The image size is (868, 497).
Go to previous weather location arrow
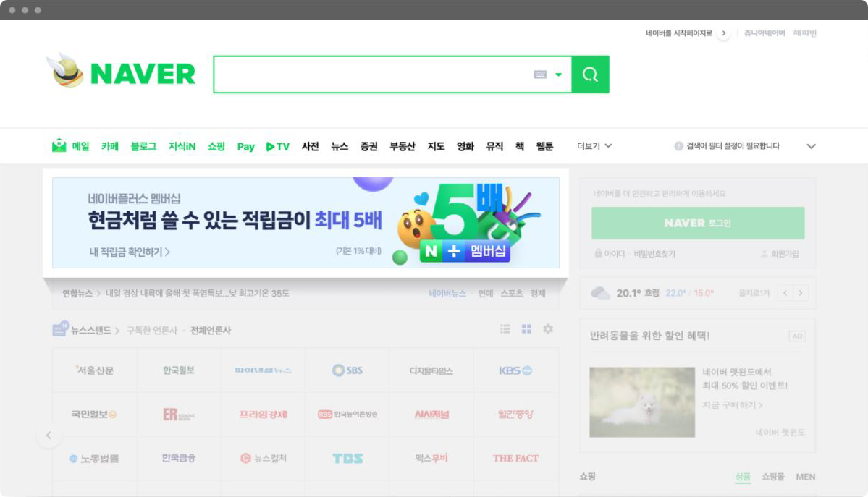785,293
